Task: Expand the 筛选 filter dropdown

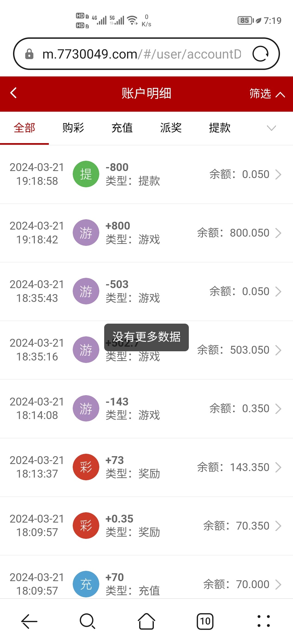Action: point(267,94)
